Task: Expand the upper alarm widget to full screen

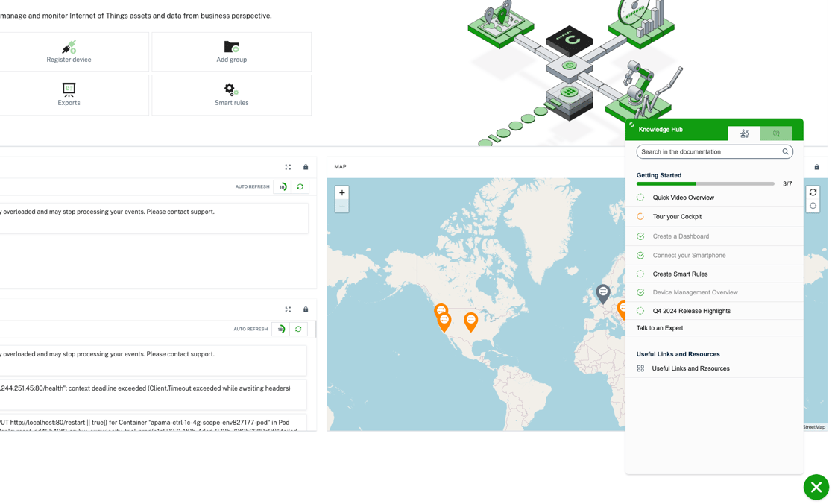Action: pyautogui.click(x=288, y=167)
